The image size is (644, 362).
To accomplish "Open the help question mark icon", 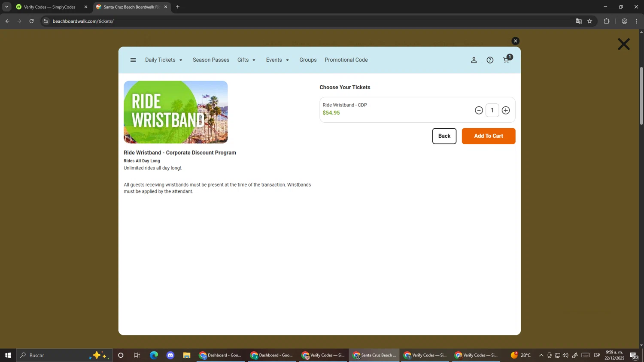I will click(x=490, y=60).
